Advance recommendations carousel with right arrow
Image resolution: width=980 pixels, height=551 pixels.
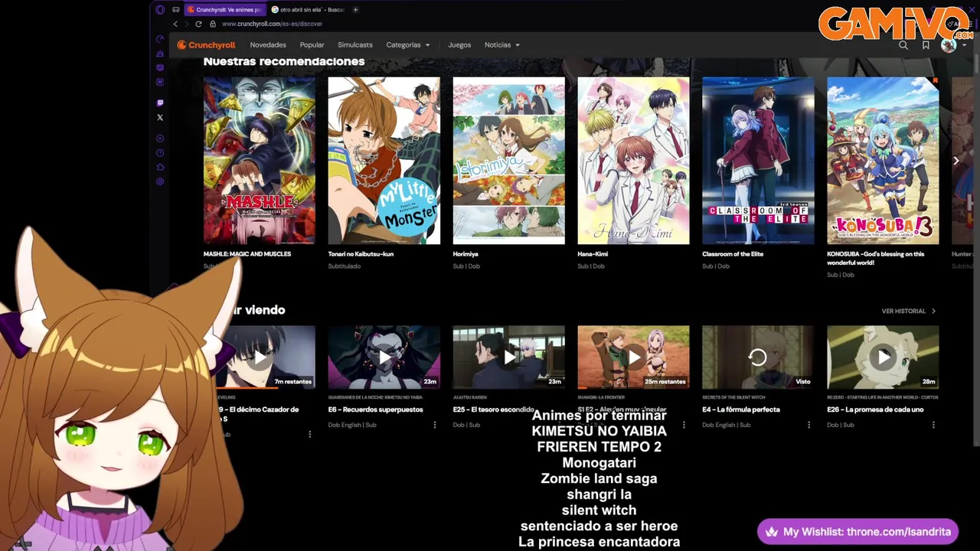click(955, 161)
